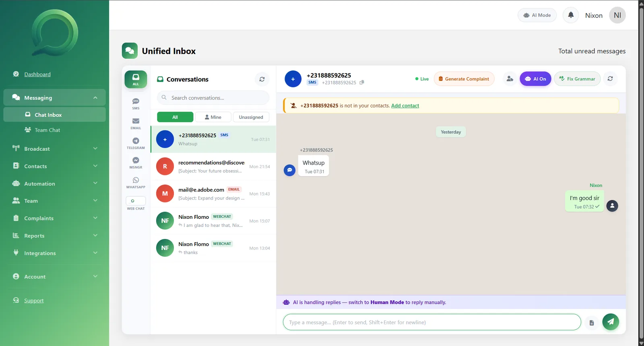Click the attach file icon
This screenshot has height=346, width=644.
(x=592, y=323)
